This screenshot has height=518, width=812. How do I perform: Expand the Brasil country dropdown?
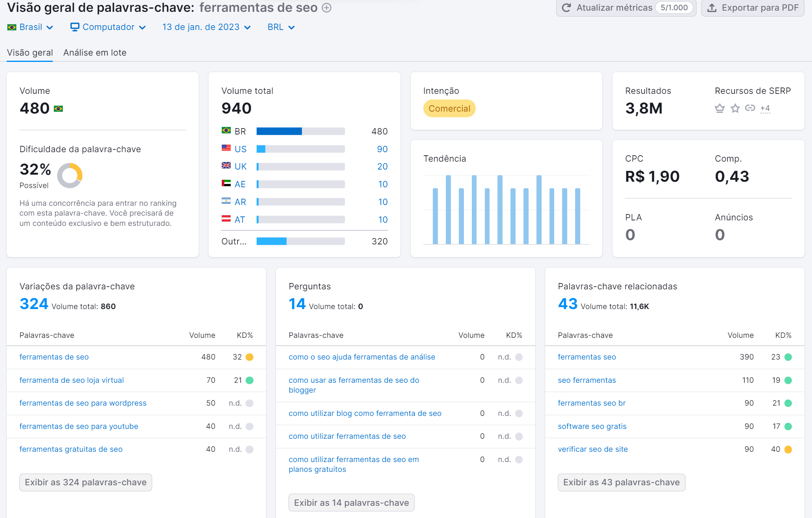(x=30, y=27)
